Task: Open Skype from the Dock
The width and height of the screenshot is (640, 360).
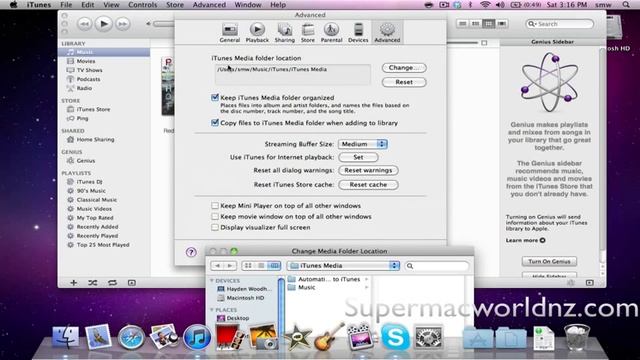Action: pyautogui.click(x=395, y=337)
